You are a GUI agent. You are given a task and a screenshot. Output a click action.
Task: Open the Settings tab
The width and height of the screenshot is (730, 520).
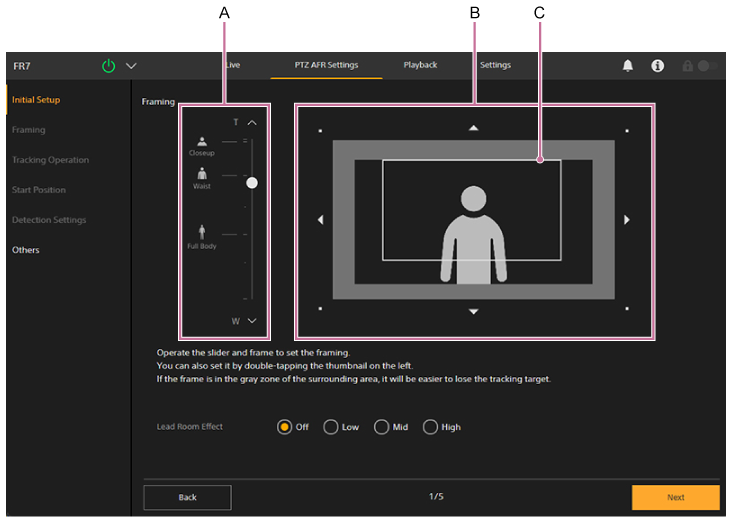coord(495,65)
